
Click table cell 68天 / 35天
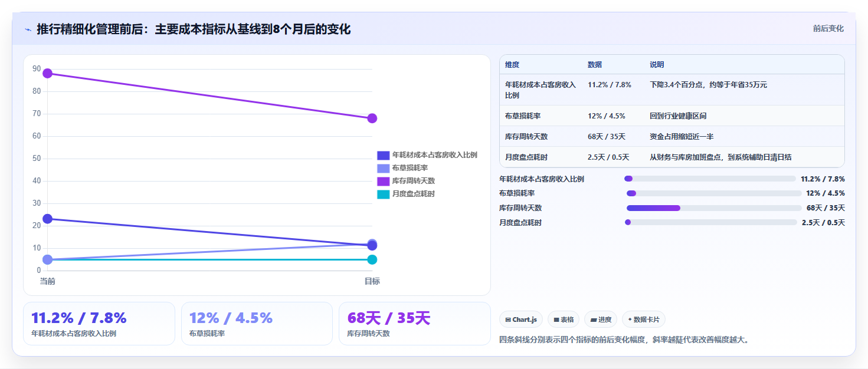607,137
